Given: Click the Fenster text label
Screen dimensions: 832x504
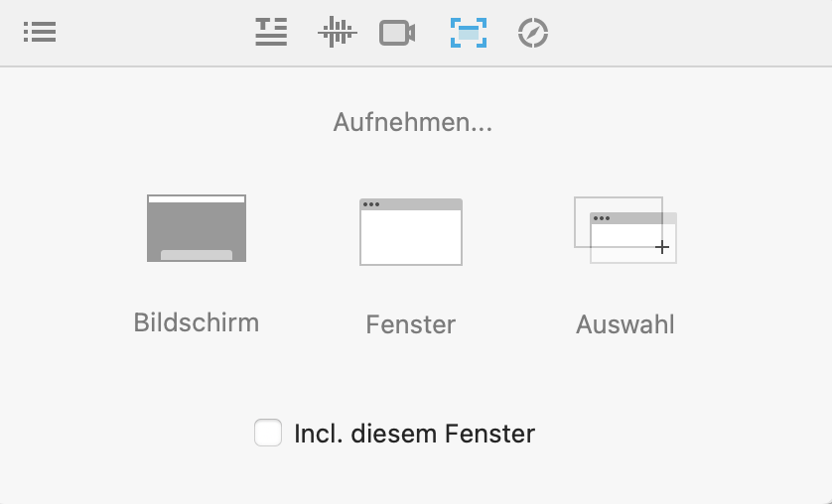Looking at the screenshot, I should (x=411, y=324).
